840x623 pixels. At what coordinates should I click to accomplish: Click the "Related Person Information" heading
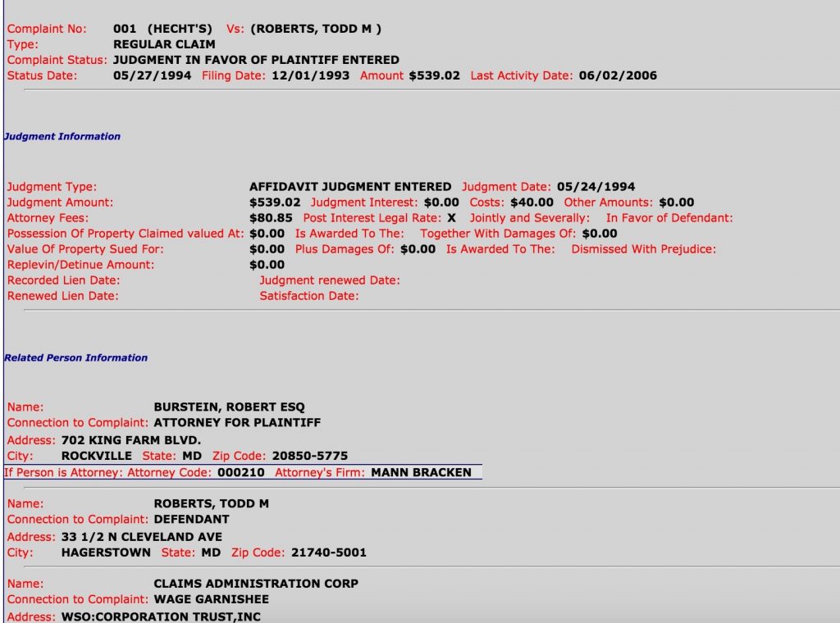[x=75, y=357]
